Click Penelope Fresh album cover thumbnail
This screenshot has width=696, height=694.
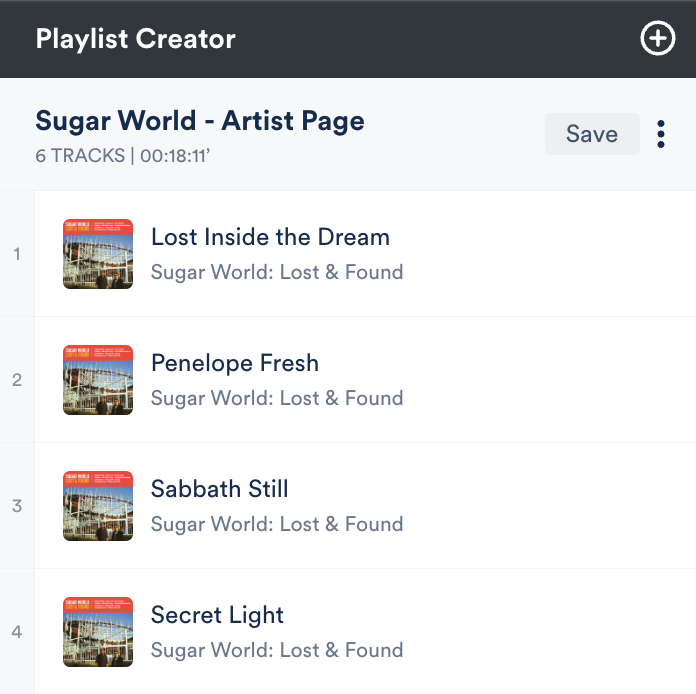click(98, 380)
